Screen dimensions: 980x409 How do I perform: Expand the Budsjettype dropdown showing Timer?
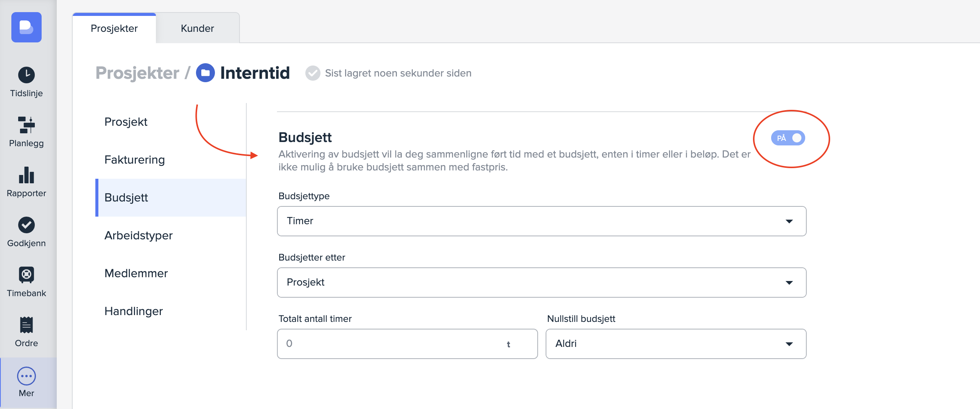point(541,221)
